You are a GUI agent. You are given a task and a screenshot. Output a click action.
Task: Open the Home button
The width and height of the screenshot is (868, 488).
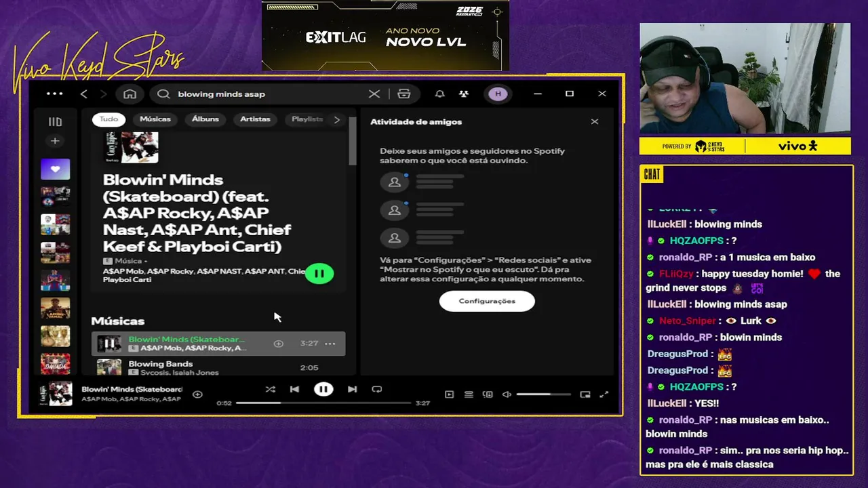[130, 94]
